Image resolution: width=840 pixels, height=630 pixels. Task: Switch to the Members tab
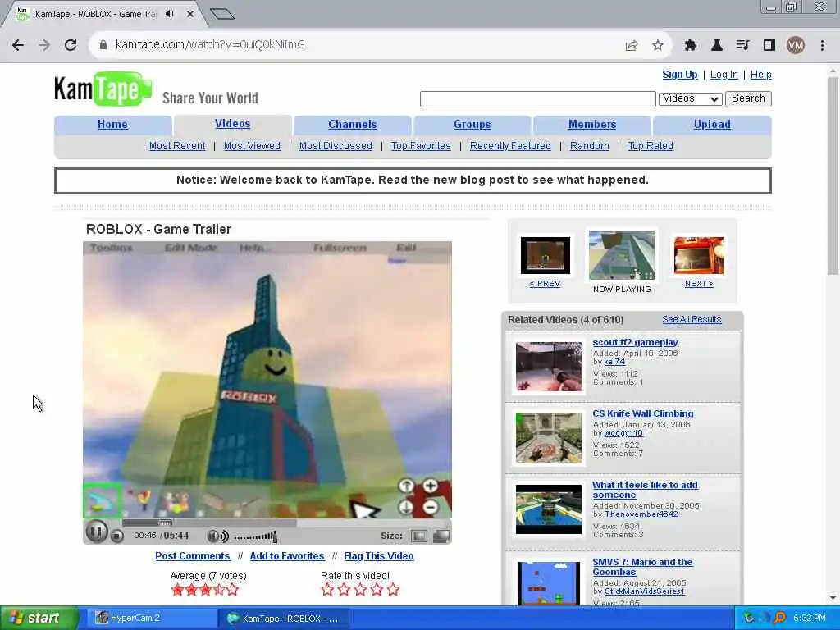click(x=592, y=125)
